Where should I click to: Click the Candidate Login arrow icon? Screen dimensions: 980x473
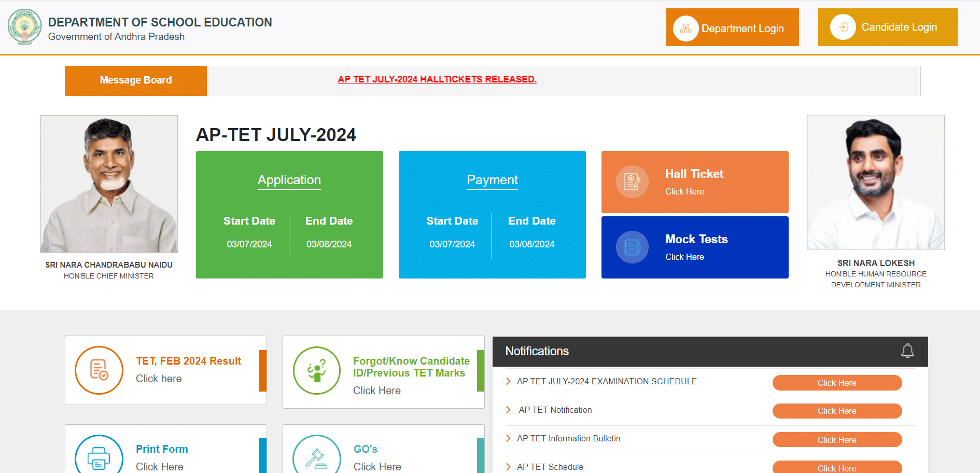point(843,27)
